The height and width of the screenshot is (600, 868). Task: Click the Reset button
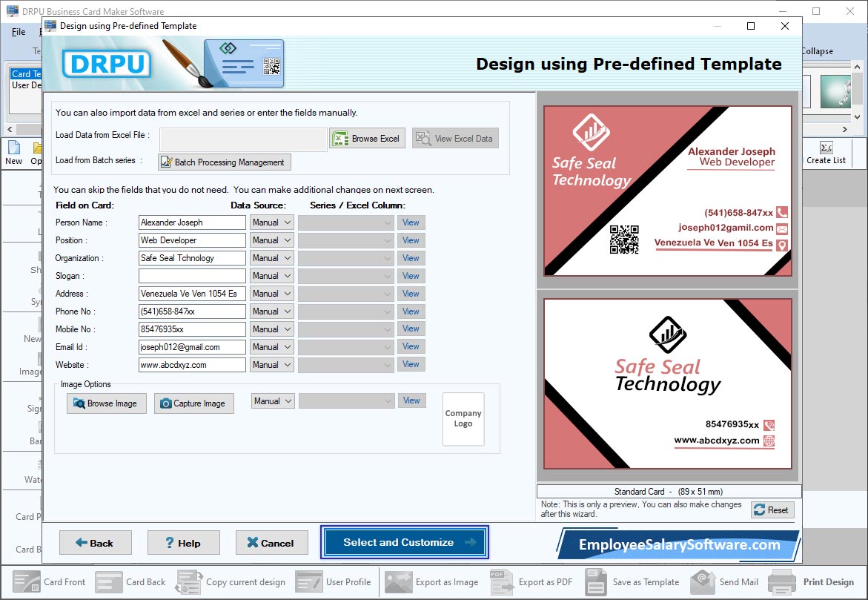tap(772, 510)
